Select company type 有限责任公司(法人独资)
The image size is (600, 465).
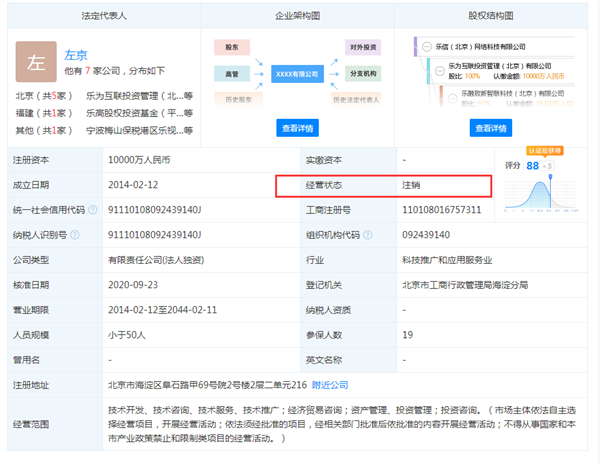[x=156, y=260]
